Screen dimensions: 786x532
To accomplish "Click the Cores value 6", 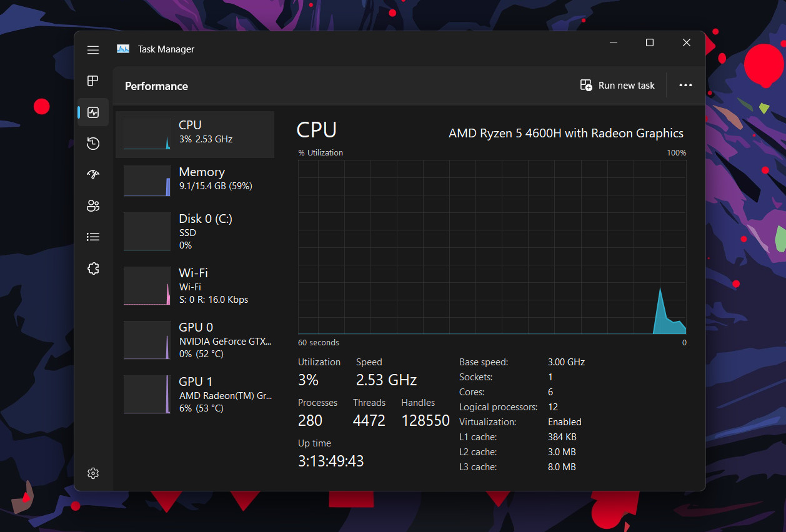I will (550, 392).
